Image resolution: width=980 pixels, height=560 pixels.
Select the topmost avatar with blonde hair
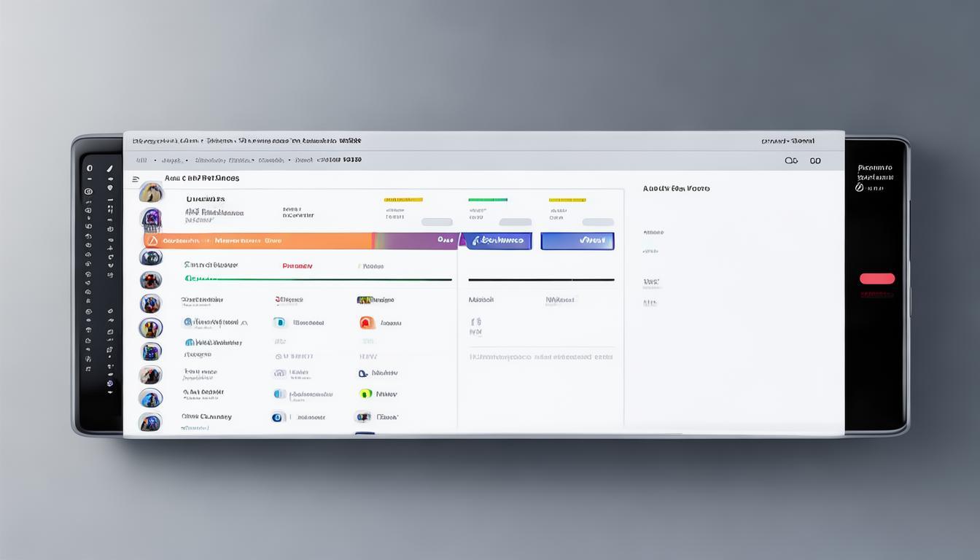[x=151, y=192]
